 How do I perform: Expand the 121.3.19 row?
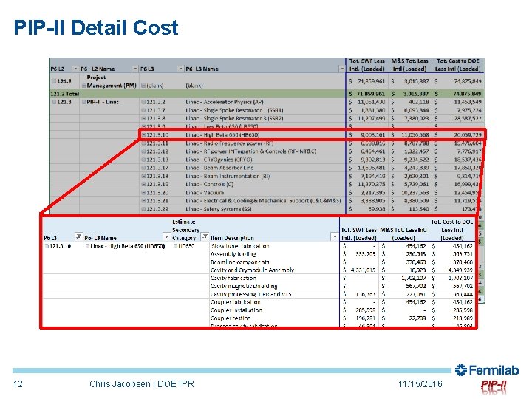[x=143, y=184]
